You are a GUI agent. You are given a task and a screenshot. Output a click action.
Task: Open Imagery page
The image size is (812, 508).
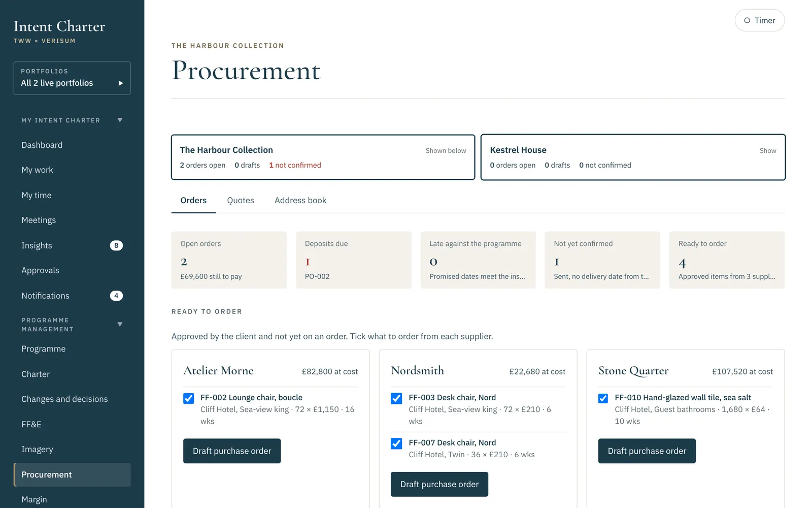point(72,450)
